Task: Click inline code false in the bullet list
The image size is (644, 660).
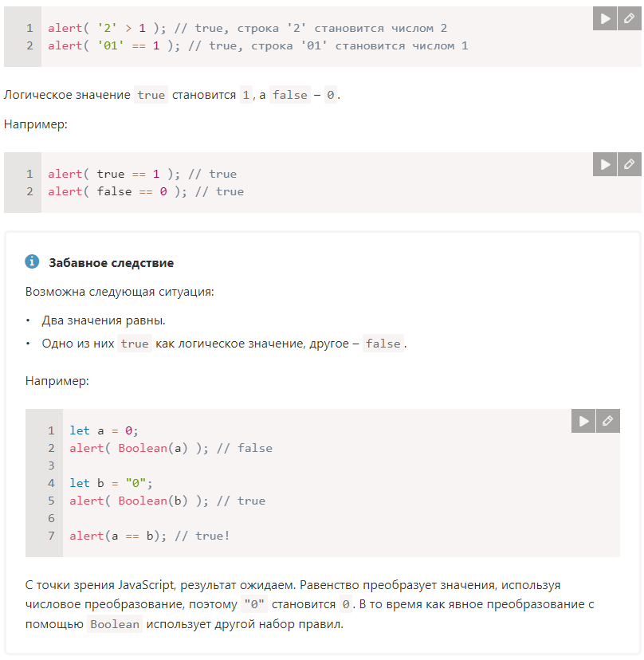Action: (383, 344)
